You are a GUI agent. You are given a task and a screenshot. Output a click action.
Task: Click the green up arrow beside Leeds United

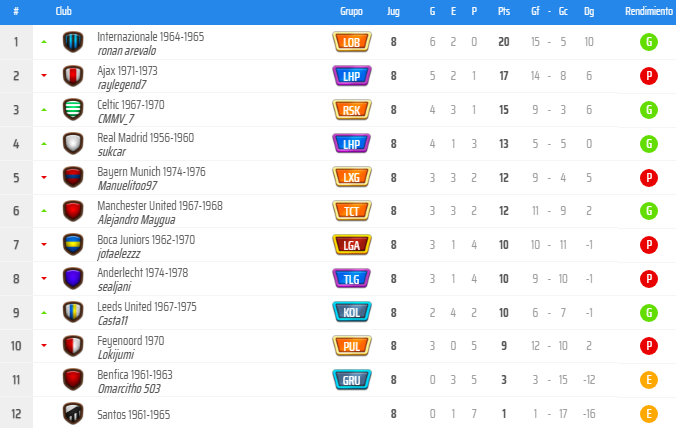(44, 312)
